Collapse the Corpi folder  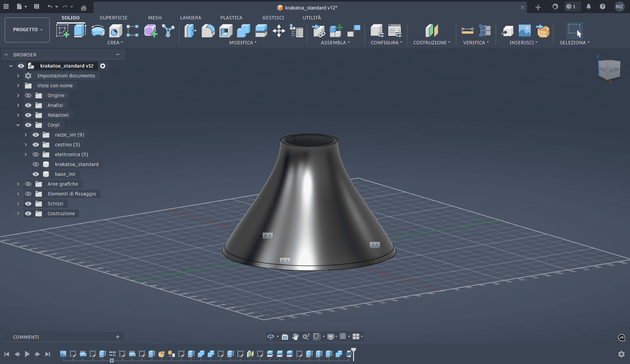pos(18,125)
